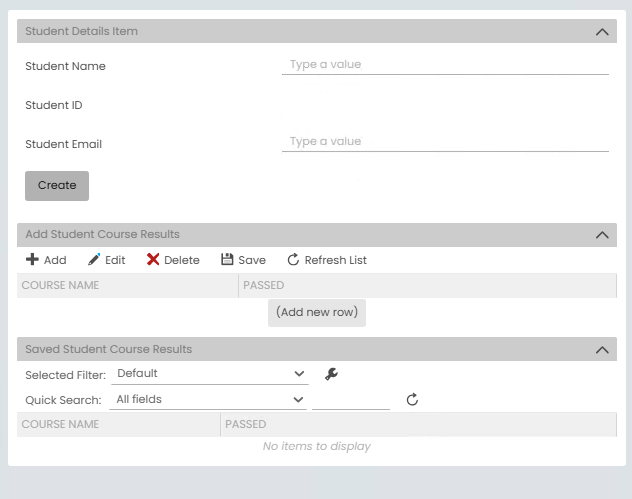Collapse the Saved Student Course Results section
The height and width of the screenshot is (499, 632).
602,349
